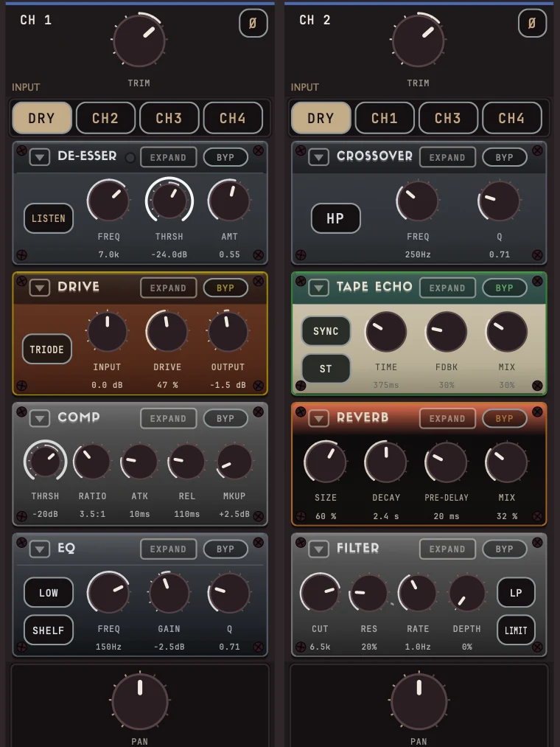Collapse the DE-ESSER module arrow
Image resolution: width=560 pixels, height=747 pixels.
pos(40,157)
